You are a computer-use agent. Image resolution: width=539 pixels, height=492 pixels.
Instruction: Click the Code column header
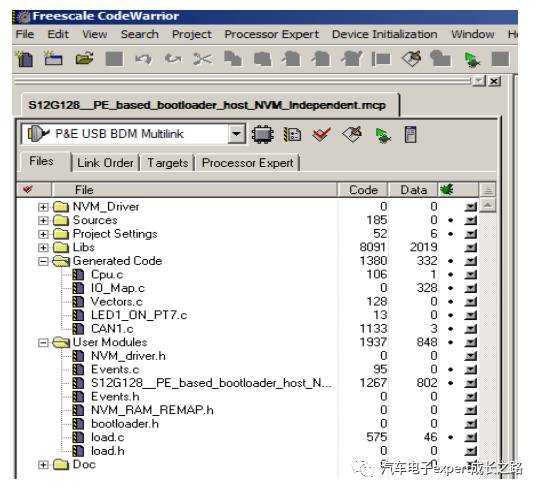363,190
